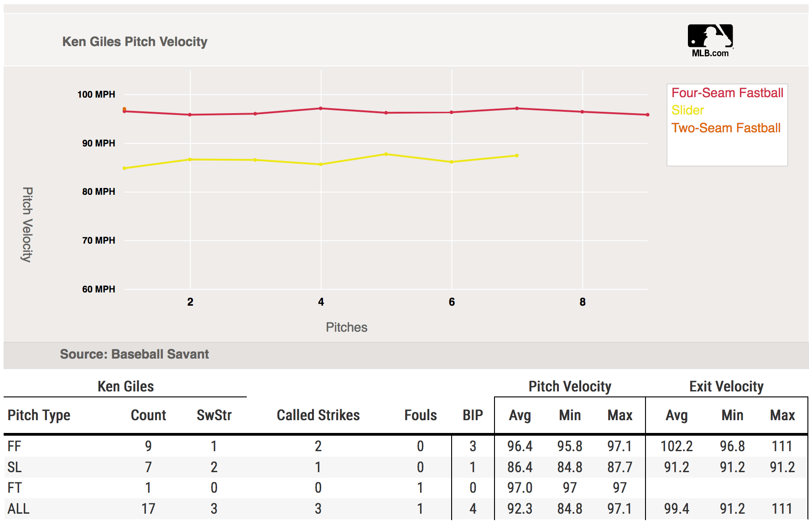Click the orange Two-Seam Fastball data point
The image size is (812, 521).
125,109
